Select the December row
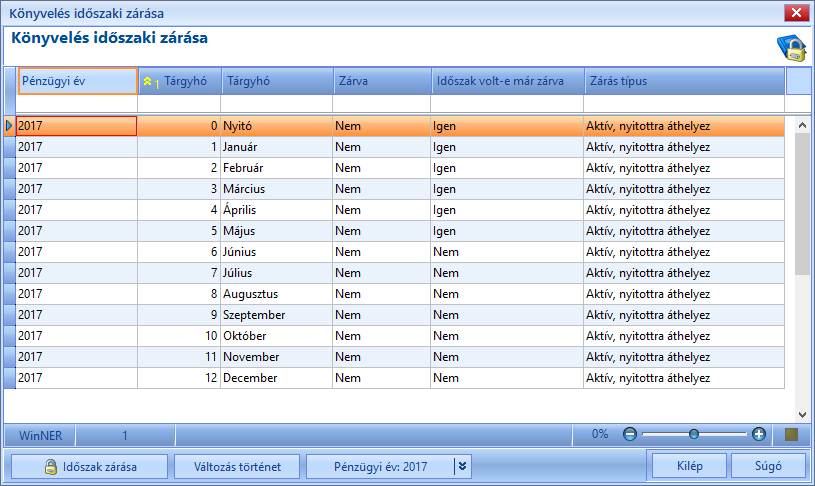This screenshot has width=815, height=486. click(400, 378)
